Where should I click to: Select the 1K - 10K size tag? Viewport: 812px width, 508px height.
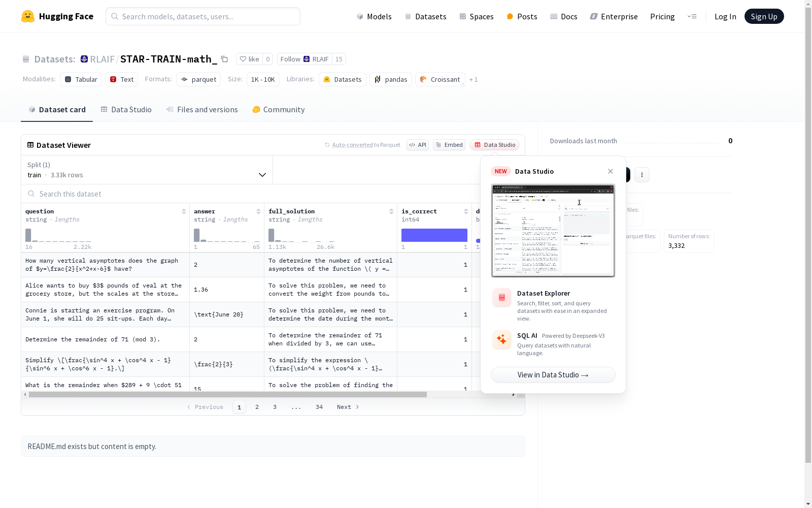click(263, 79)
